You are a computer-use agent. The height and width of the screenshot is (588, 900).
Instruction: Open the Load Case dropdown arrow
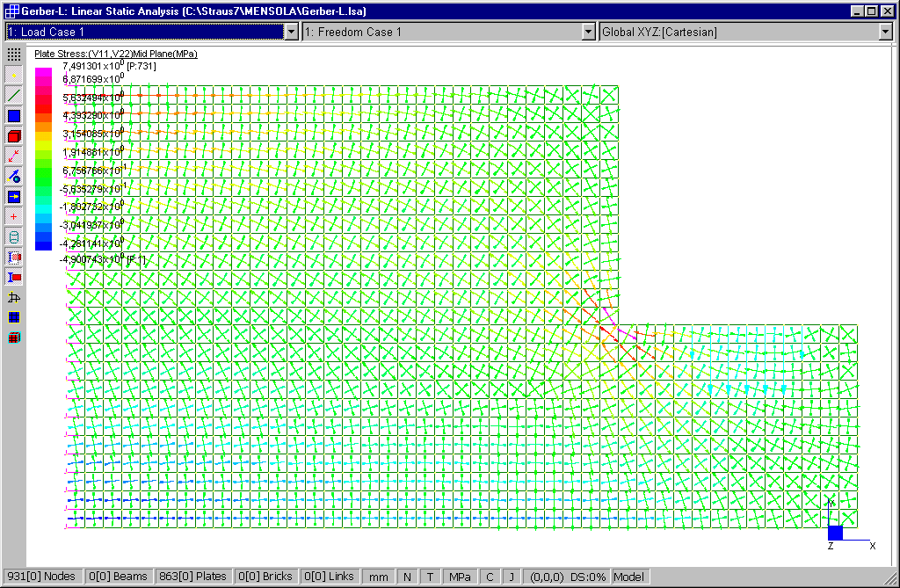[x=292, y=33]
